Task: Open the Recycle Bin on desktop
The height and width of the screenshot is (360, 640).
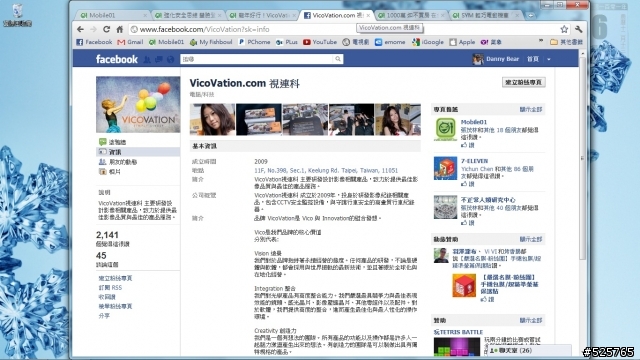Action: [18, 15]
